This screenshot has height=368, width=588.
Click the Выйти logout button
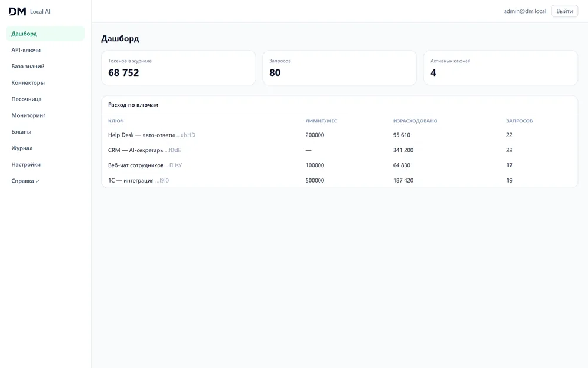tap(564, 11)
